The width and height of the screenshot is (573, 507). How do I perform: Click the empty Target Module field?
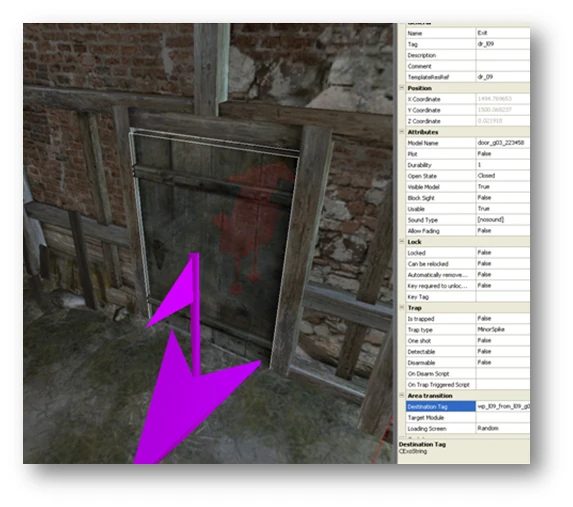coord(503,417)
